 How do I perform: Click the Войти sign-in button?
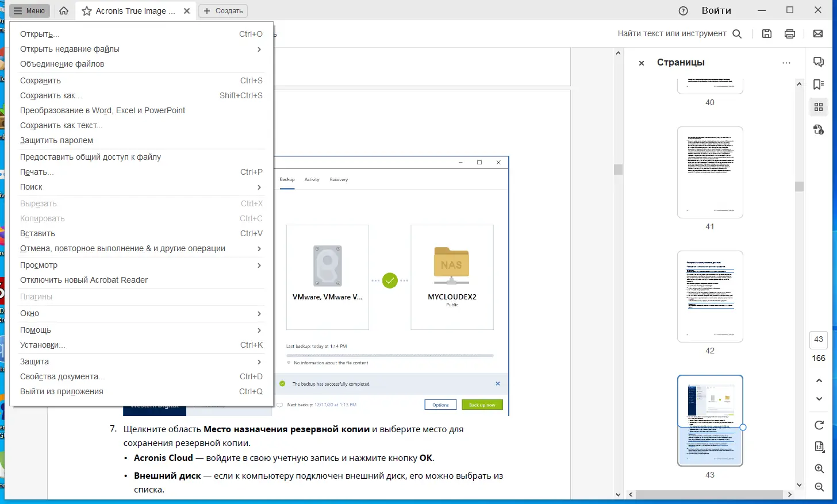click(716, 11)
